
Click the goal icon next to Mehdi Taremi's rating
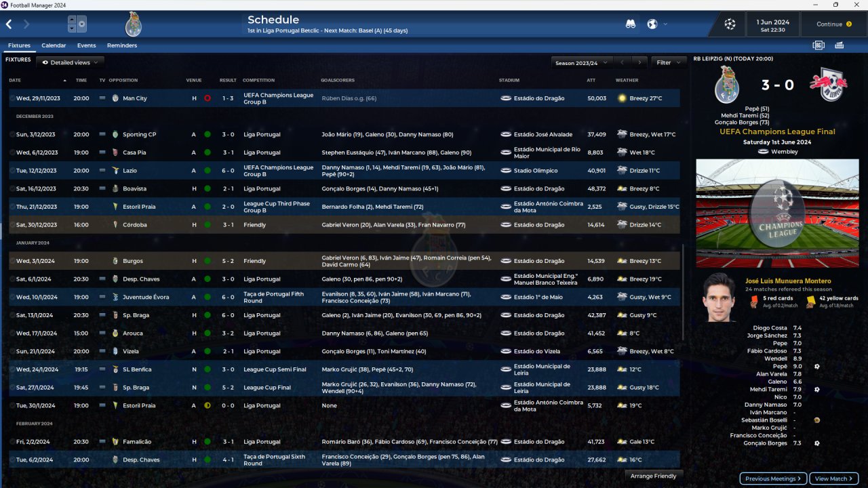817,390
